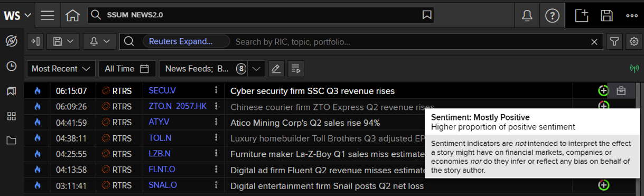Click the filter funnel icon

[614, 42]
